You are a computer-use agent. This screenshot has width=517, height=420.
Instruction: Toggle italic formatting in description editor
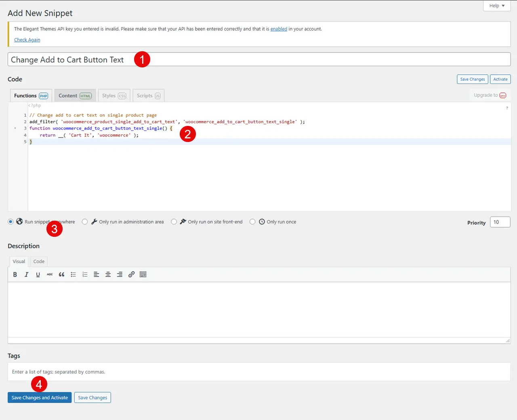coord(26,274)
